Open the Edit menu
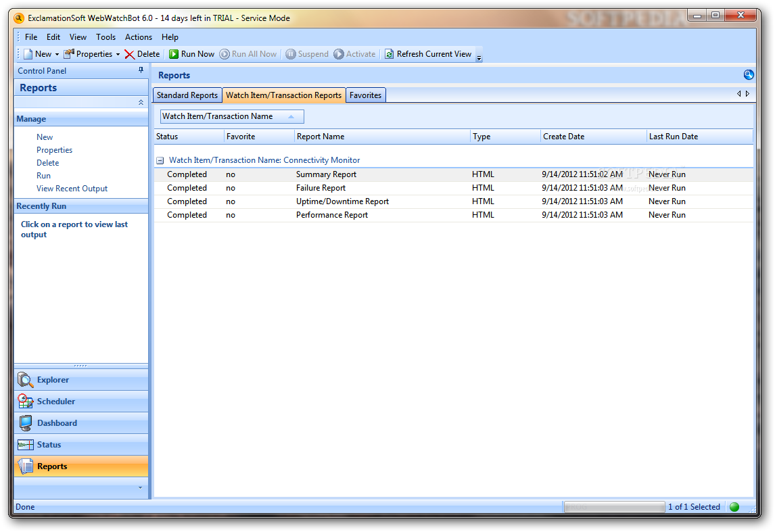This screenshot has height=532, width=775. tap(53, 37)
